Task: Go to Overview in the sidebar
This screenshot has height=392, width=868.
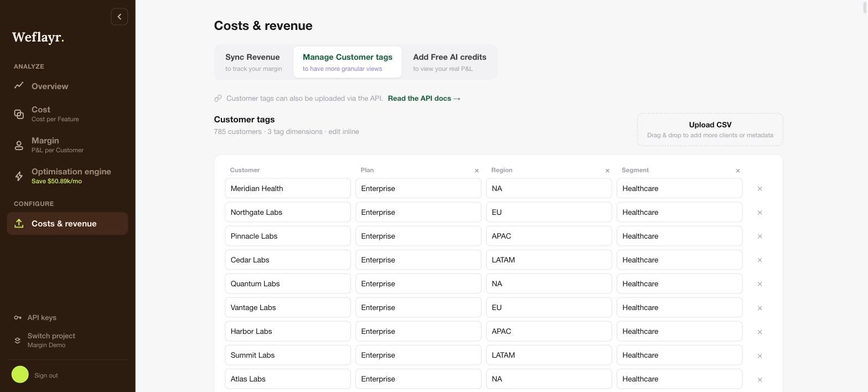Action: (x=67, y=86)
